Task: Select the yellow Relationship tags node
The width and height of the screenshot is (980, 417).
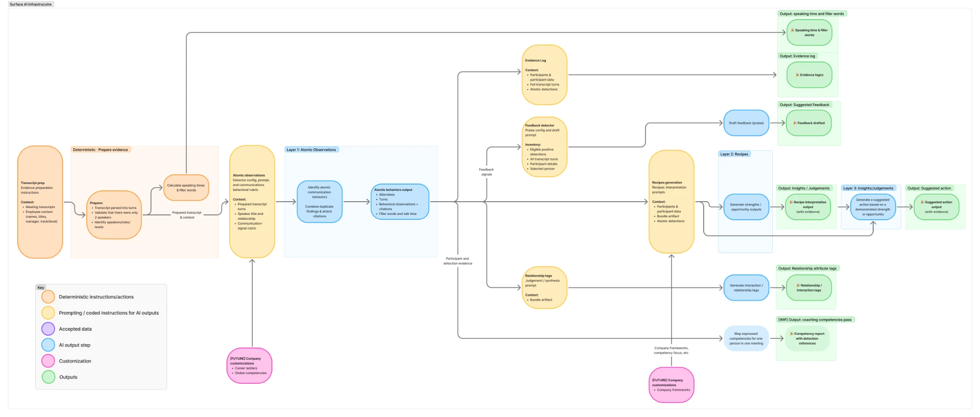Action: point(544,288)
